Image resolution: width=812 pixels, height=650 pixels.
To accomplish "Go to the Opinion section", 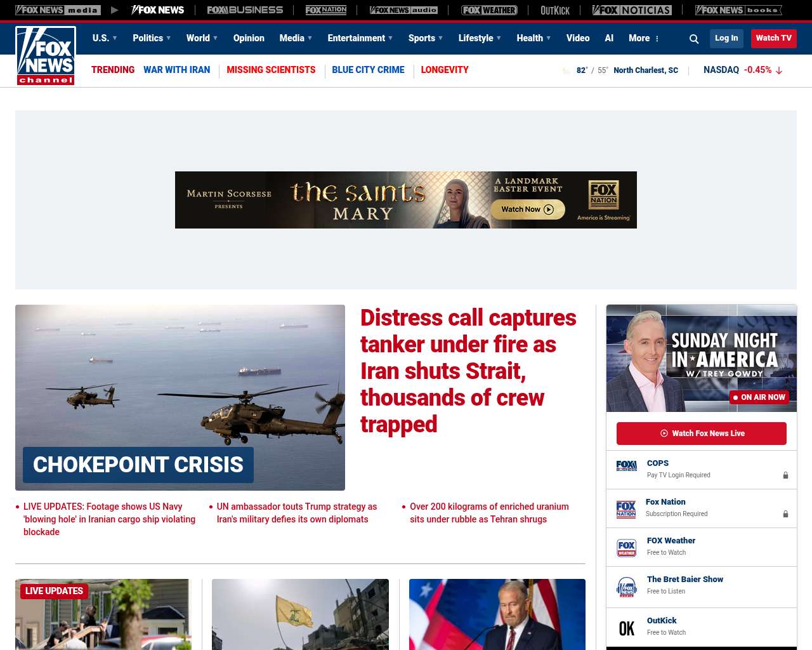I will pos(249,38).
